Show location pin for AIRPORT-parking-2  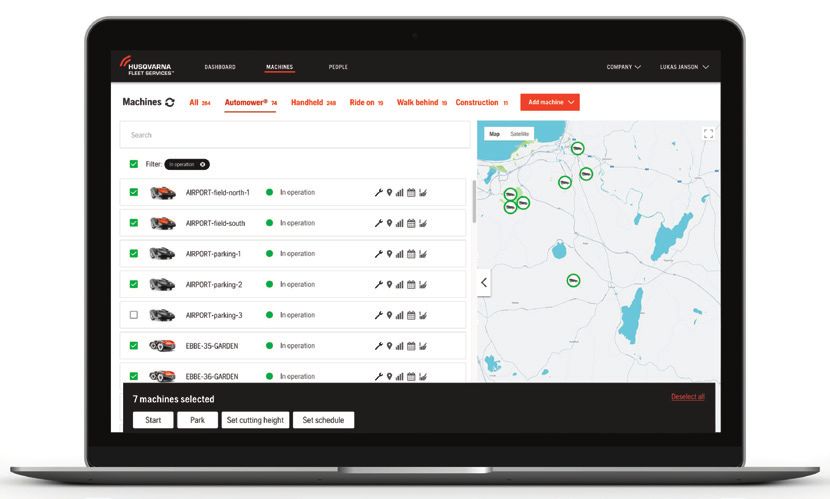(389, 285)
